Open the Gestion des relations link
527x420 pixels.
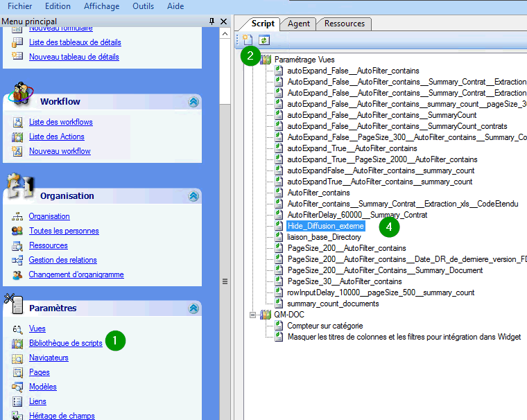[62, 260]
